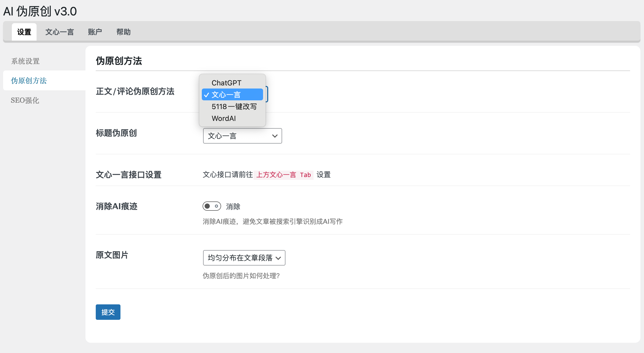The image size is (644, 353).
Task: Click the 消除 label beside the switch
Action: point(233,207)
